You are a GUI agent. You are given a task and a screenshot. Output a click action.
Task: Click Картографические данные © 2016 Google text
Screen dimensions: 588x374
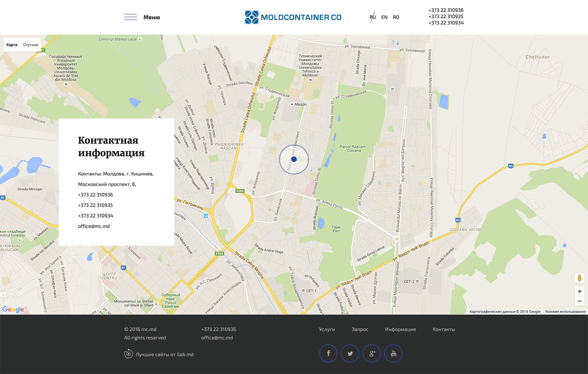pyautogui.click(x=505, y=311)
